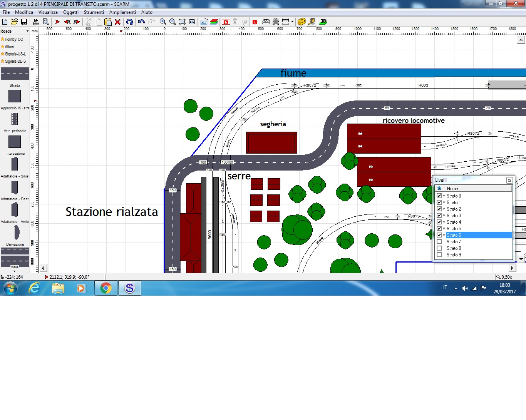Screen dimensions: 526x420
Task: Uncheck the highlighted Strato 6 checkbox
Action: point(439,235)
